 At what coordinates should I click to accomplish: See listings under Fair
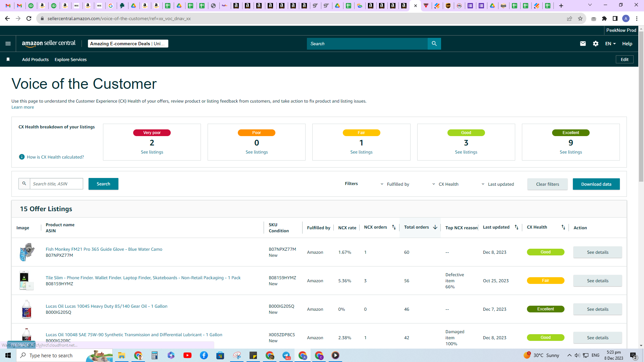[361, 152]
